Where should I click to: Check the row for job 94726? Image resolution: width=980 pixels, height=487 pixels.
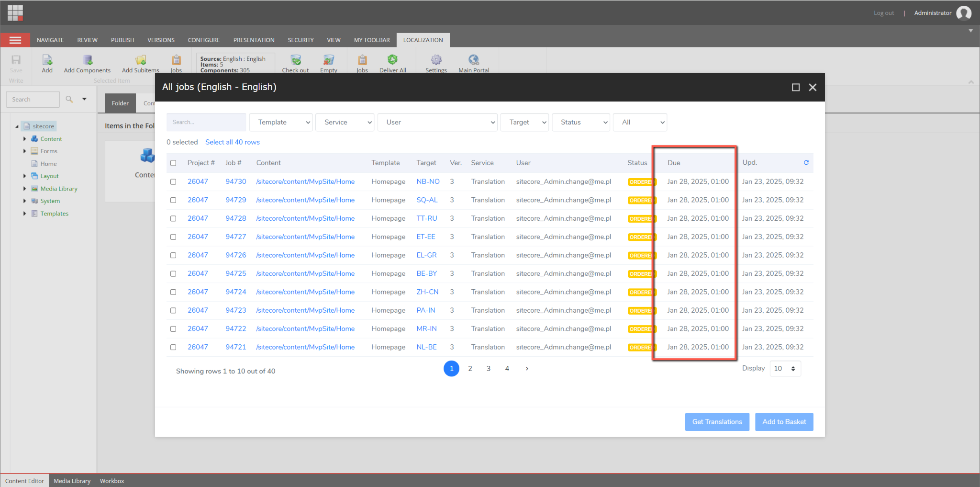[173, 255]
